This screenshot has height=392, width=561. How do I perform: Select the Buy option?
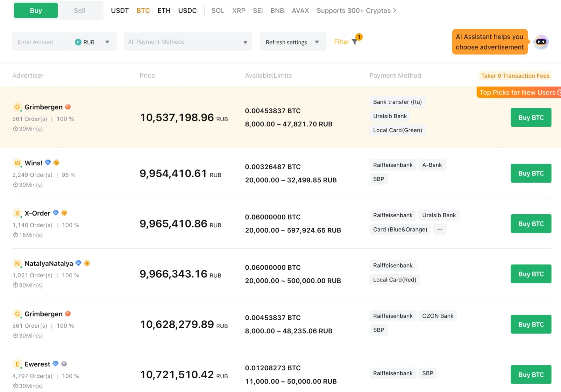pyautogui.click(x=35, y=10)
